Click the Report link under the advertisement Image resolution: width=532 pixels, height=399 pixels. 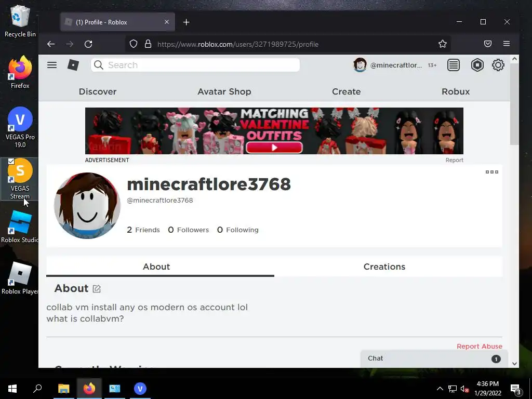pyautogui.click(x=454, y=160)
